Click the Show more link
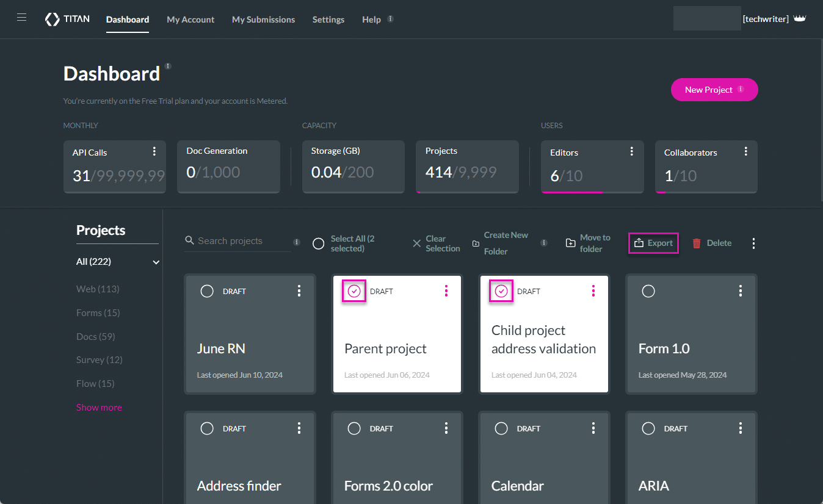Image resolution: width=823 pixels, height=504 pixels. (99, 407)
